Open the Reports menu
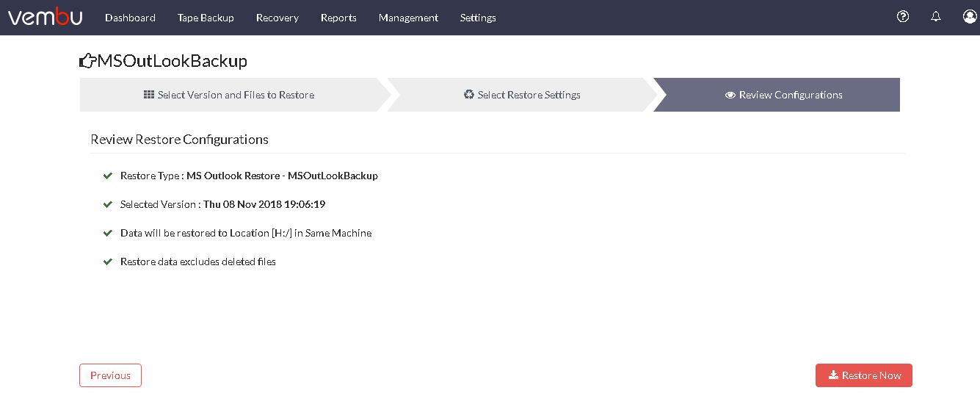Image resolution: width=980 pixels, height=393 pixels. pos(338,18)
